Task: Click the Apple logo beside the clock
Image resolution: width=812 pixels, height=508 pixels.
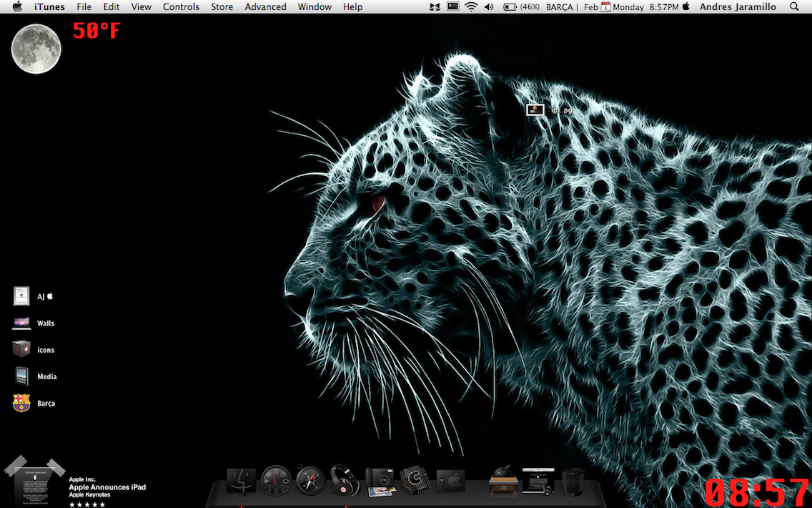Action: point(686,6)
